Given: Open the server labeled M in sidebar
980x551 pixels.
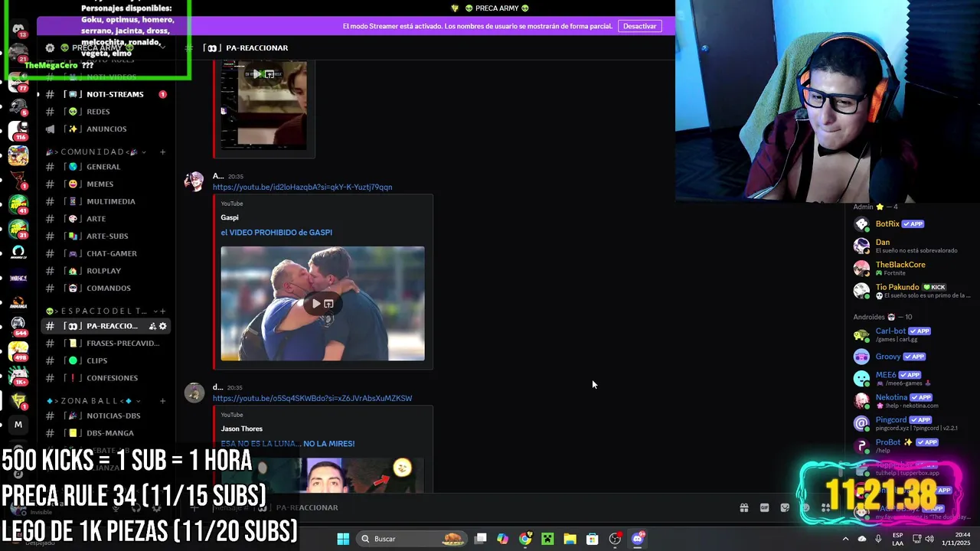Looking at the screenshot, I should pos(18,424).
